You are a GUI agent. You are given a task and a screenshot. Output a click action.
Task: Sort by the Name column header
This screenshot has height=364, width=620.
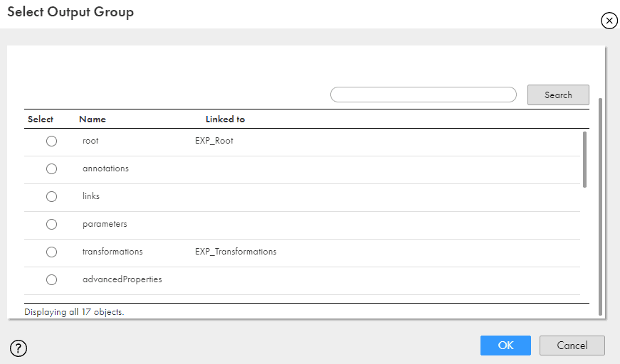(92, 119)
